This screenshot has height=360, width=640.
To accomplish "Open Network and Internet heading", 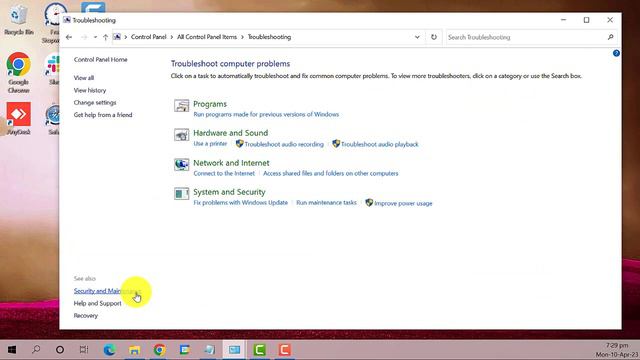I will point(231,163).
